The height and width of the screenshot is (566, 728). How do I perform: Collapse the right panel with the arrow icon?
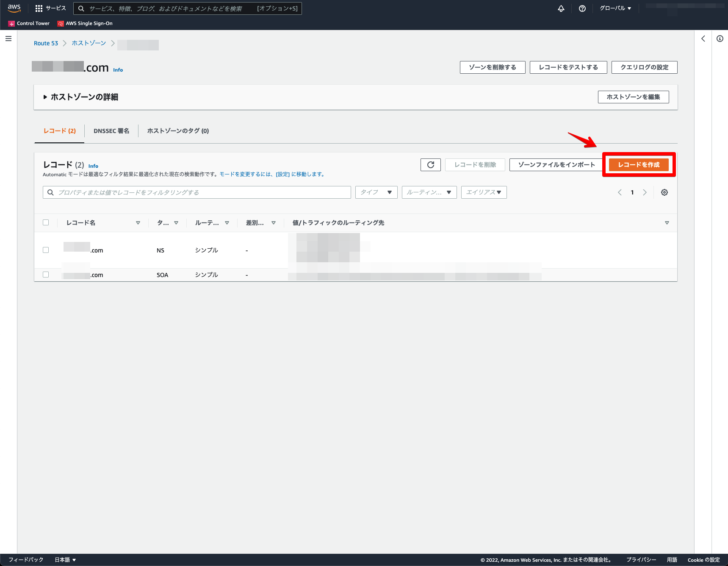(x=703, y=39)
